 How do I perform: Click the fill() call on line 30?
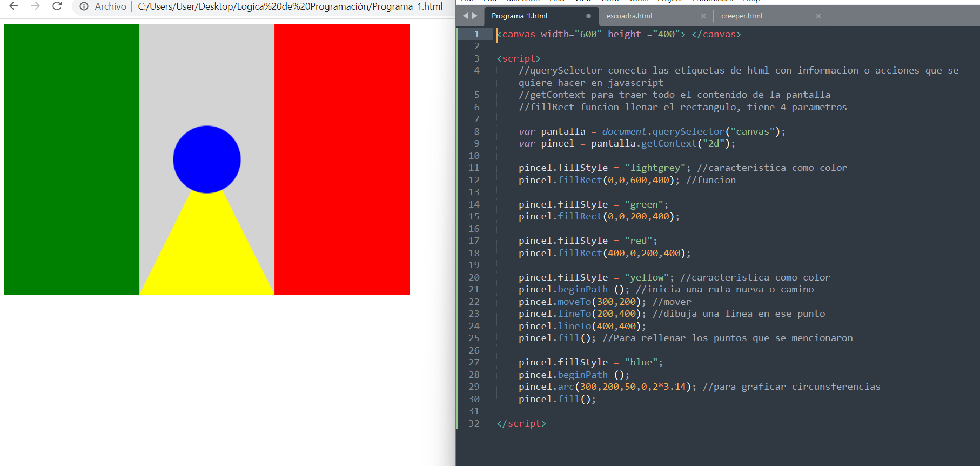[x=576, y=399]
